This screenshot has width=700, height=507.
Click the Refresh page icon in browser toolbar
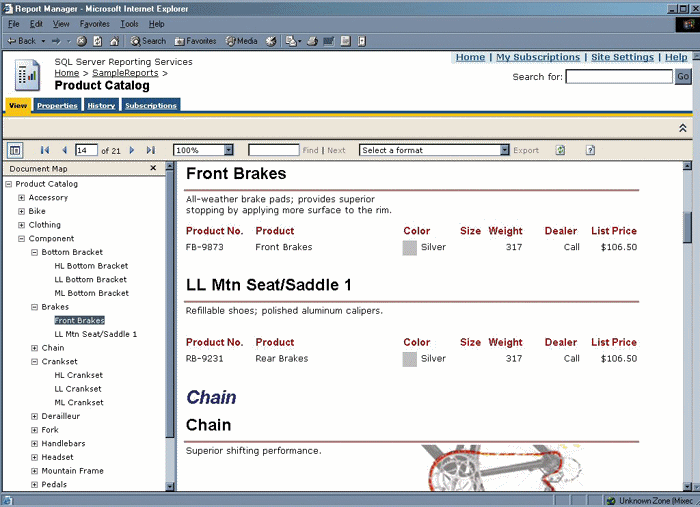97,41
